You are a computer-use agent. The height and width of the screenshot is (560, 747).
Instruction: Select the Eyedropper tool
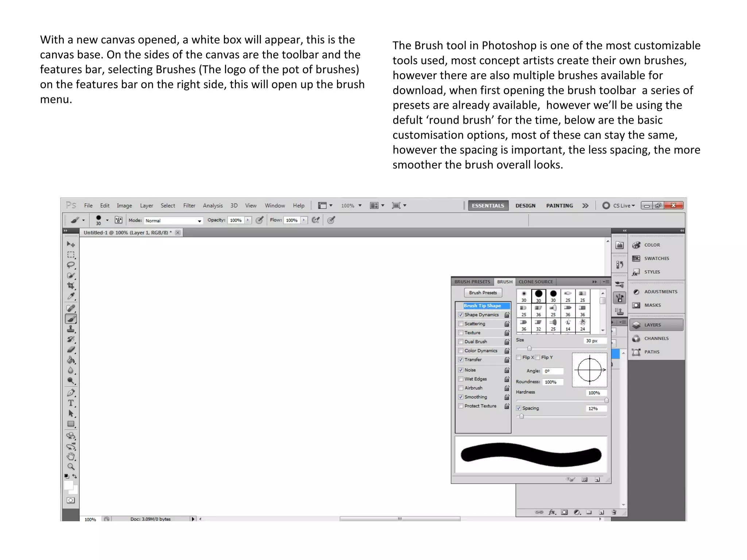71,296
